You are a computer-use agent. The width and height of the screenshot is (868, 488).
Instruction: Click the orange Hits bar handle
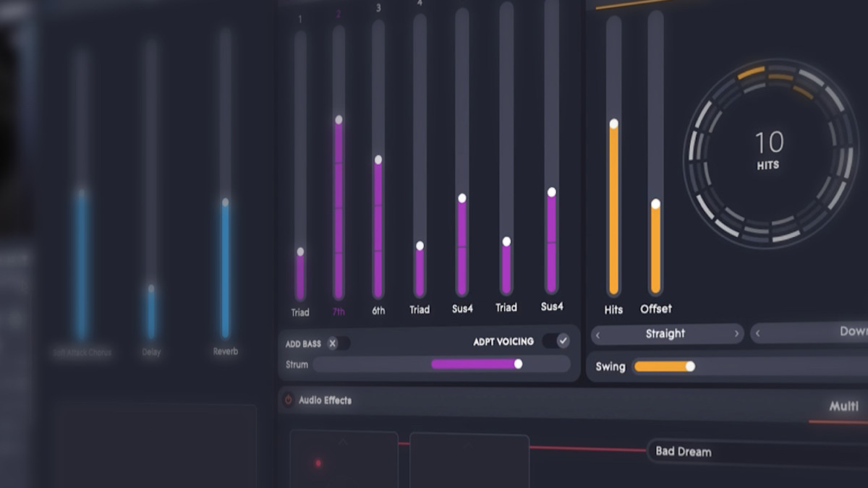[613, 124]
